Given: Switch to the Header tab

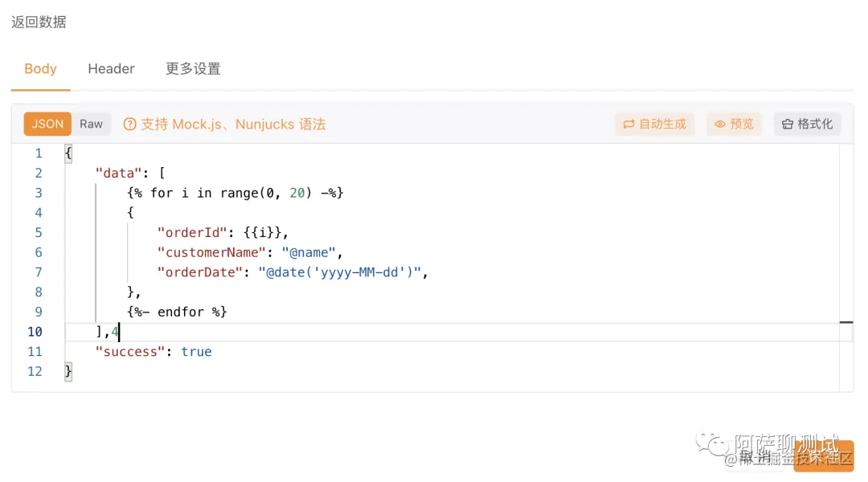Looking at the screenshot, I should [111, 69].
